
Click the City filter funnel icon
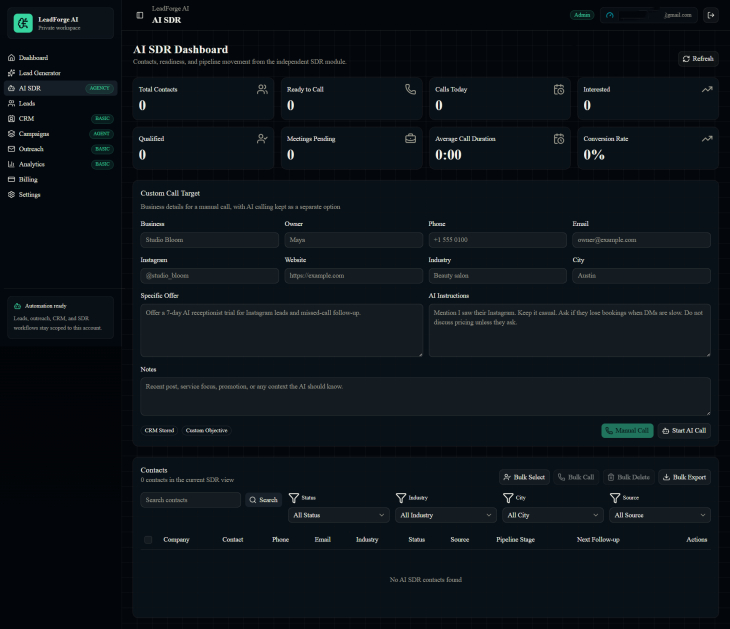pos(508,498)
